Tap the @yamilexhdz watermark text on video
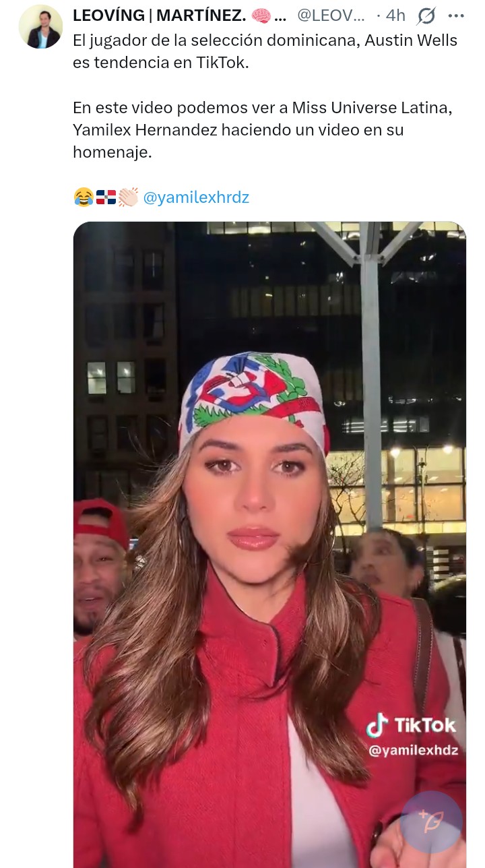This screenshot has width=485, height=868. point(413,750)
